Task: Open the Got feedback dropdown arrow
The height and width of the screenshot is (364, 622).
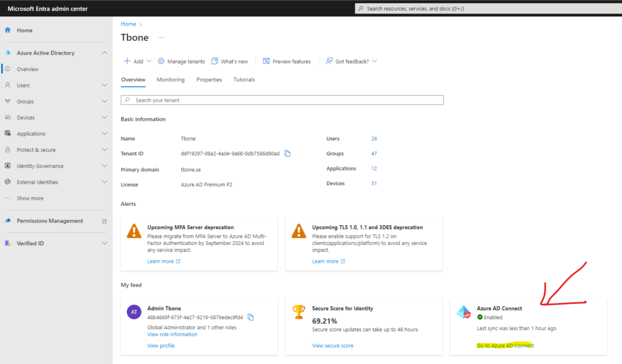Action: 374,61
